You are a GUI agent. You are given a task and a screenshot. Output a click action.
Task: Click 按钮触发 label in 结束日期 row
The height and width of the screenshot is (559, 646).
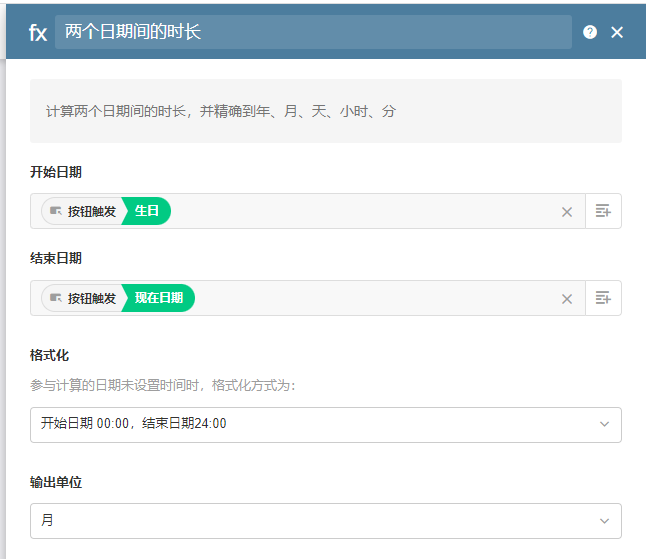92,298
